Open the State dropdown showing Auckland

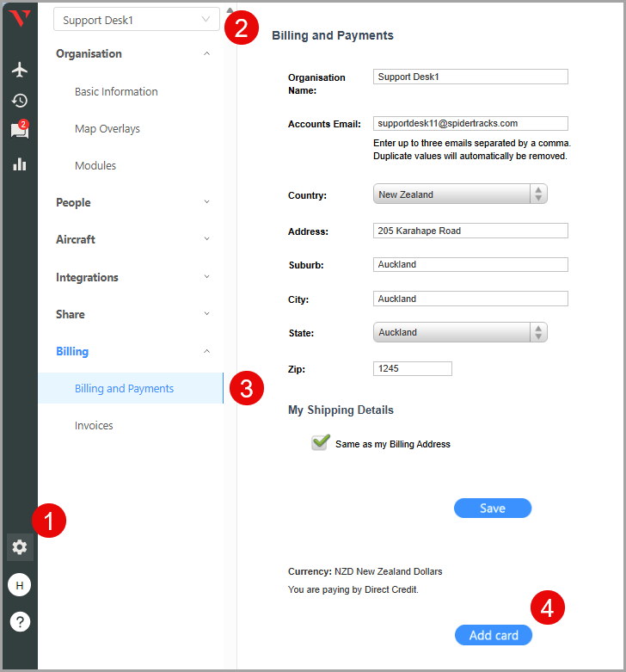460,332
